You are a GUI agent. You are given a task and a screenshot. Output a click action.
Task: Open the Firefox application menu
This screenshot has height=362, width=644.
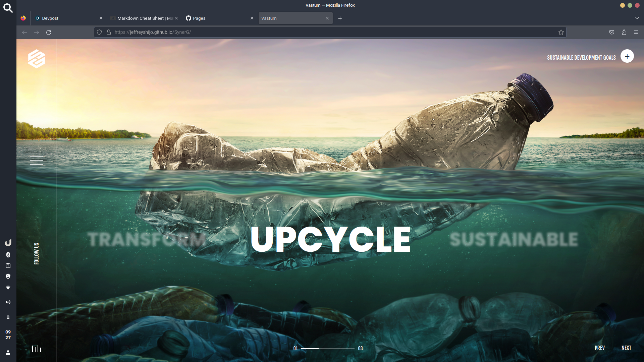[636, 32]
